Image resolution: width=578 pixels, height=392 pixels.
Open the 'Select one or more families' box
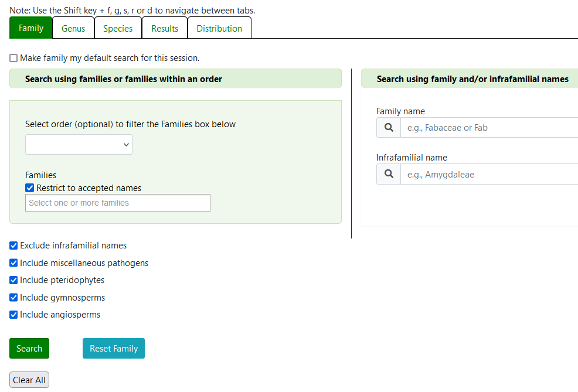[x=117, y=203]
